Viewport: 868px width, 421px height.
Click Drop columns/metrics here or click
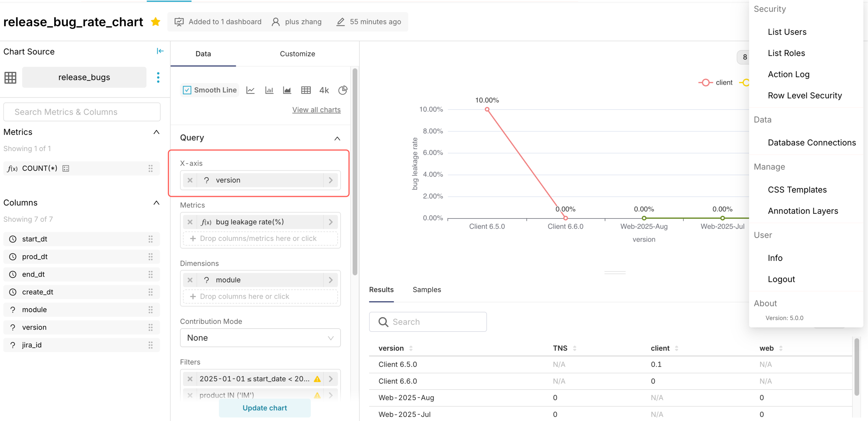tap(260, 238)
